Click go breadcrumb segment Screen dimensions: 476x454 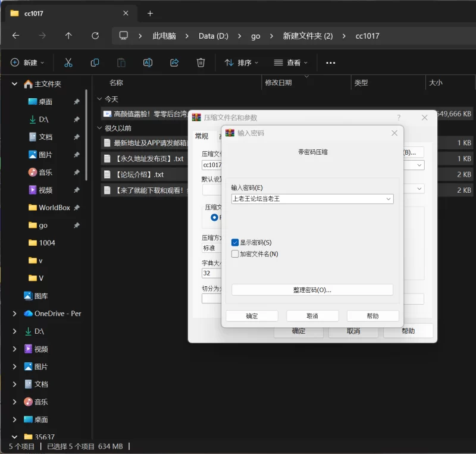click(x=256, y=36)
